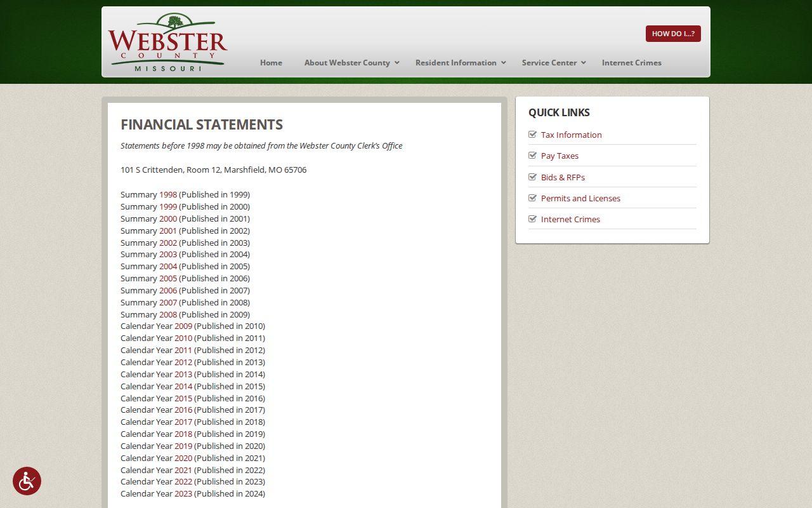The width and height of the screenshot is (812, 508).
Task: Open Calendar Year 2021 statement
Action: (x=183, y=470)
